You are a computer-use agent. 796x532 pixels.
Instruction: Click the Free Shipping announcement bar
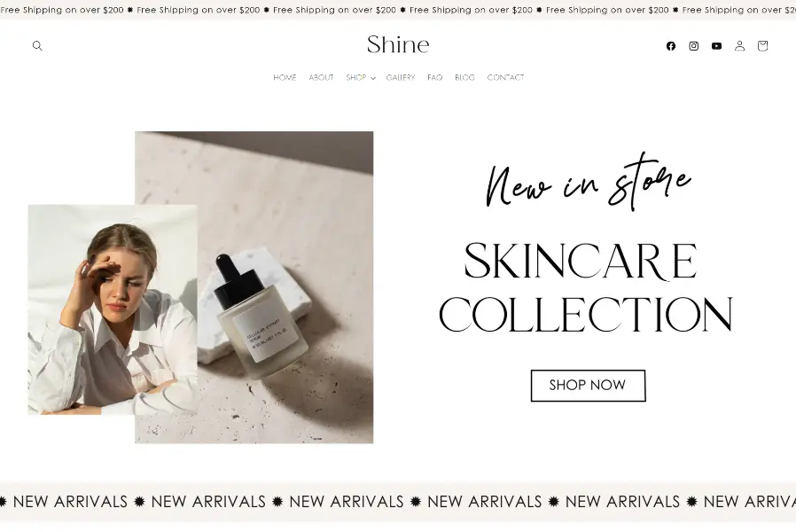(398, 10)
